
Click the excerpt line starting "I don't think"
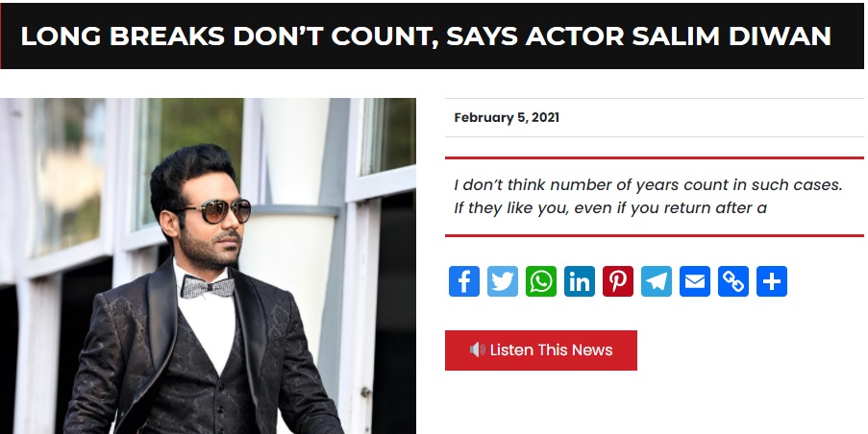pyautogui.click(x=648, y=184)
